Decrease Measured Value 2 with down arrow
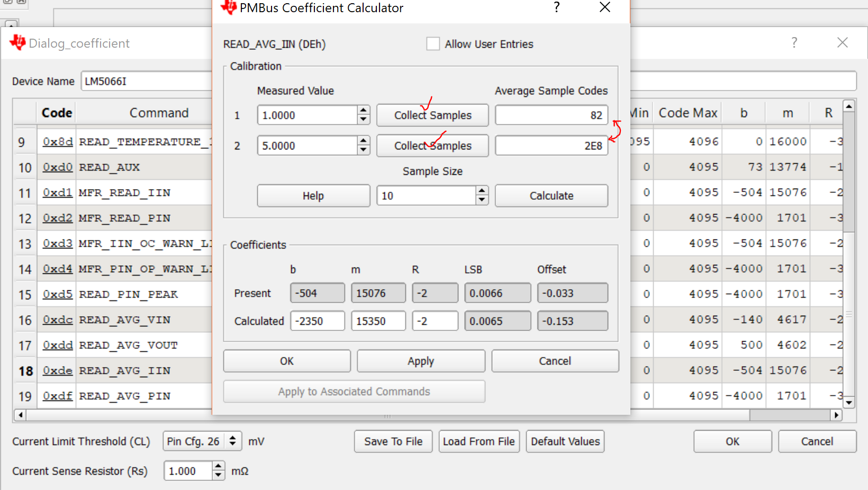Screen dimensions: 868x490 tap(364, 150)
